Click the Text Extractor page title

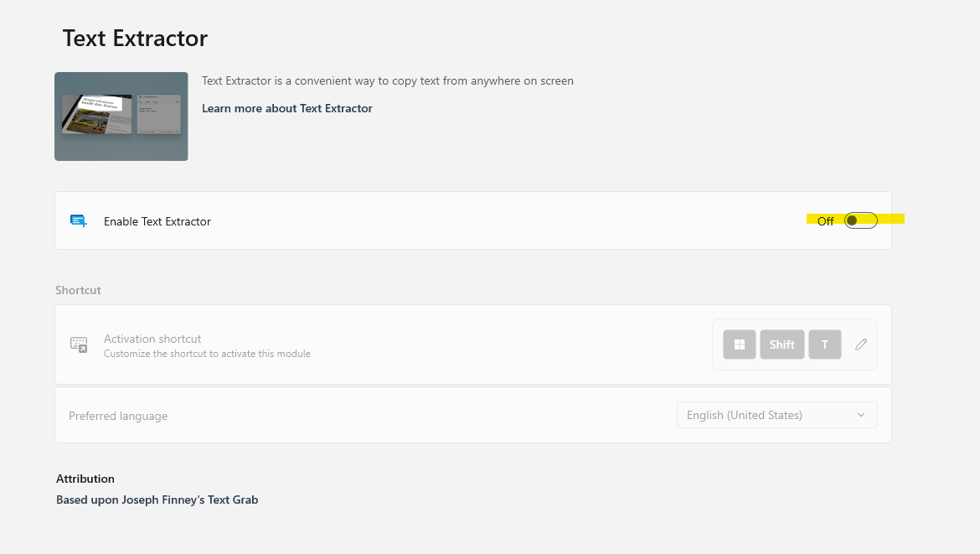point(135,38)
